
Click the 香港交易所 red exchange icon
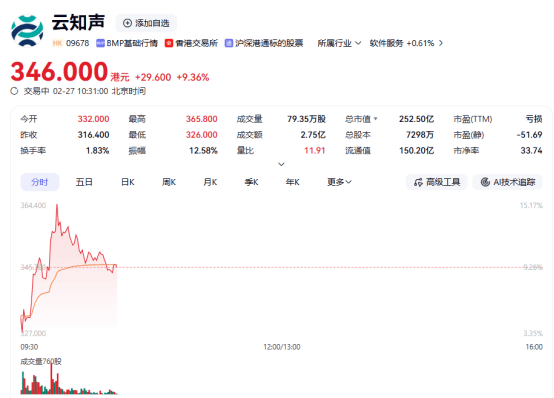(169, 43)
